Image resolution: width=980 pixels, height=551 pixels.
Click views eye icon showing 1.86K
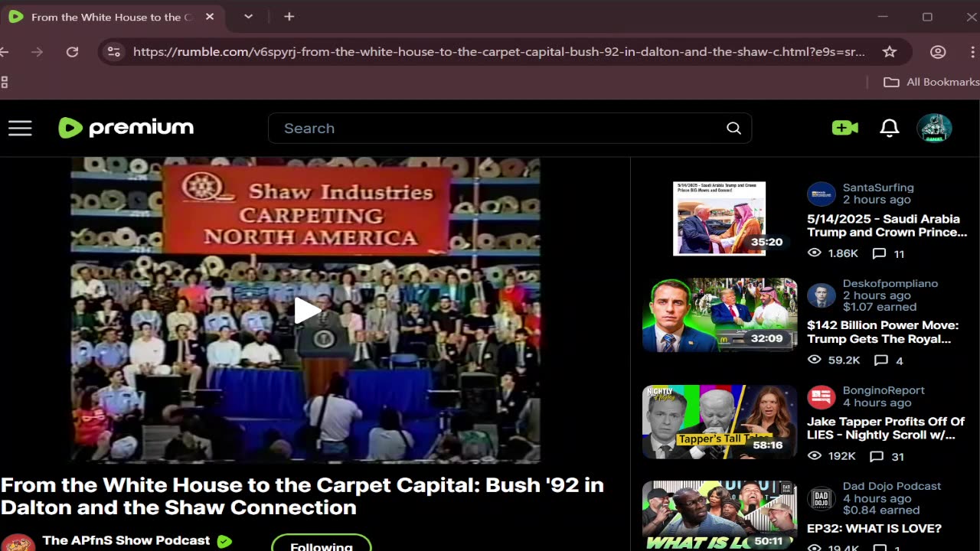814,253
